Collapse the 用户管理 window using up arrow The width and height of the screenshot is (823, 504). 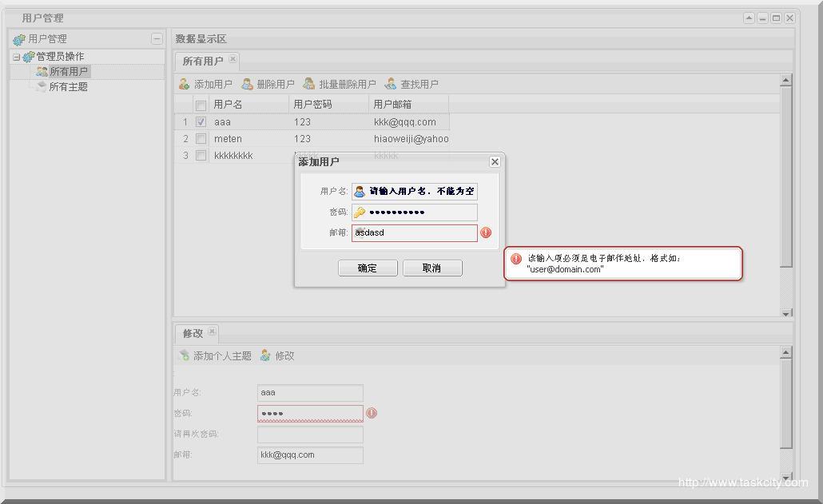tap(749, 18)
